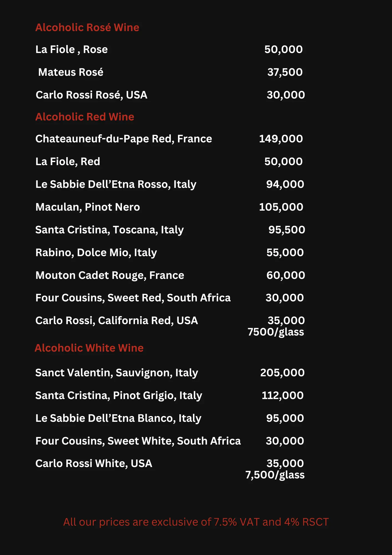392x555 pixels.
Task: Click the 112,000 price for Pinot Grigio
Action: point(282,395)
